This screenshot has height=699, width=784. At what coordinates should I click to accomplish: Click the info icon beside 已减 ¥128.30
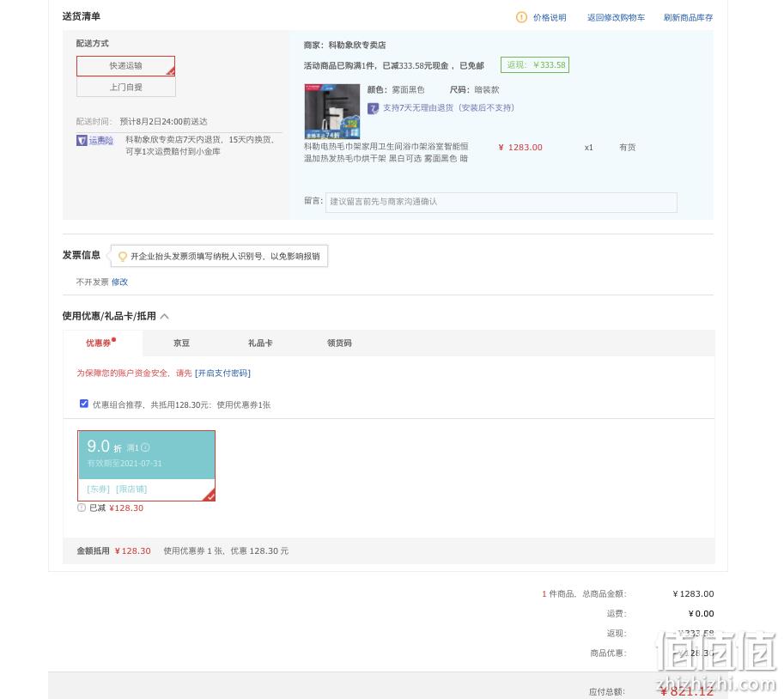(82, 508)
